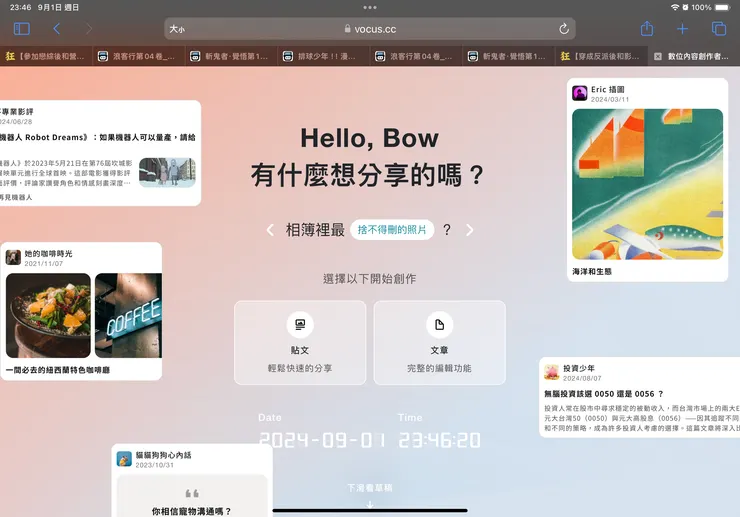Viewport: 740px width, 517px height.
Task: Click the 選擇以下開始創作 text
Action: (370, 279)
